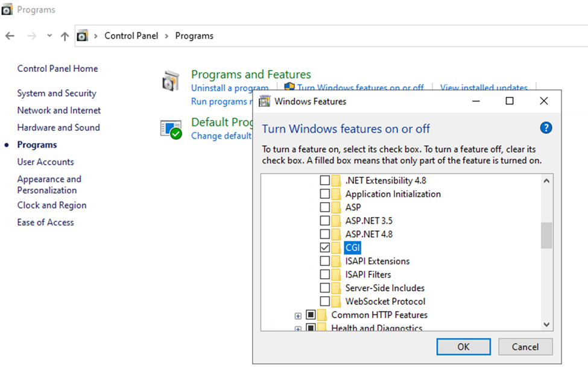Image resolution: width=588 pixels, height=371 pixels.
Task: Click the WebSocket Protocol folder icon
Action: (x=336, y=301)
